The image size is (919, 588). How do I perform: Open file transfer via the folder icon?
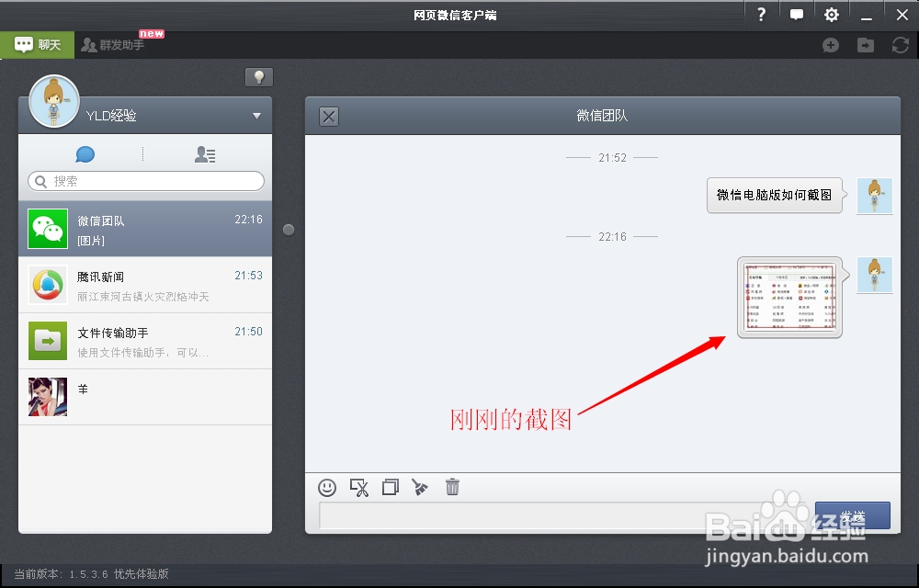[865, 44]
